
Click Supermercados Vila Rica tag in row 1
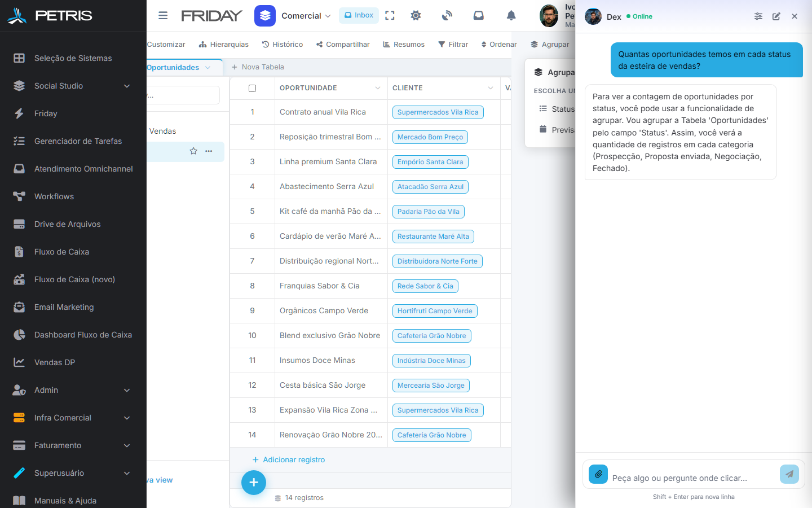438,112
